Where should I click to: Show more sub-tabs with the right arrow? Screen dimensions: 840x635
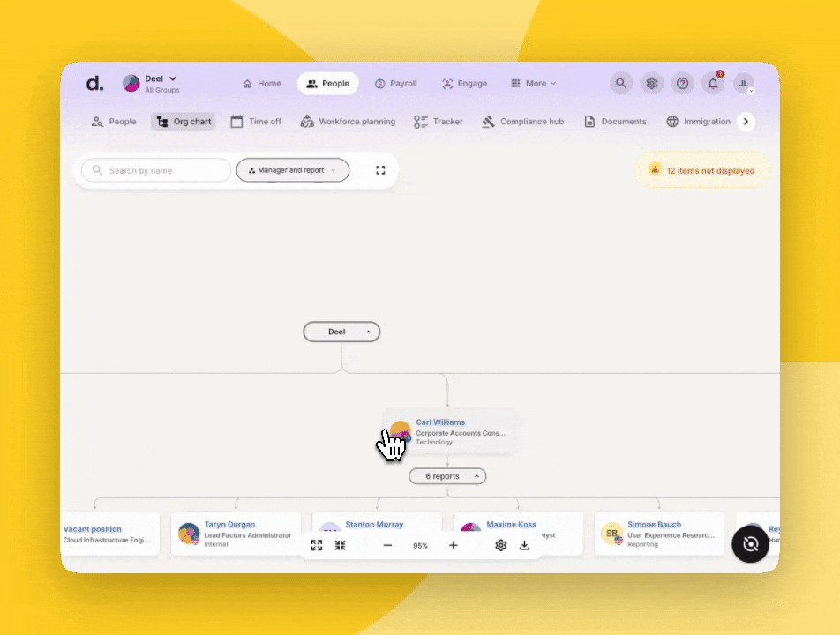[746, 122]
